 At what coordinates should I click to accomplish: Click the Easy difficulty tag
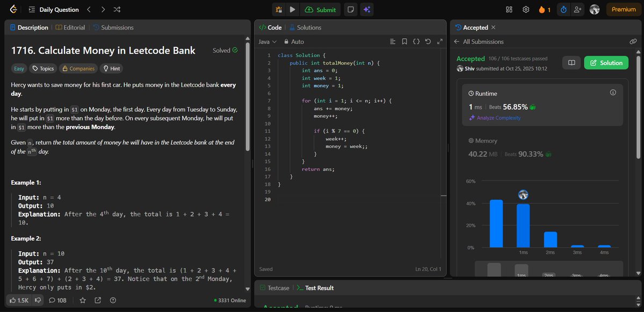click(19, 68)
